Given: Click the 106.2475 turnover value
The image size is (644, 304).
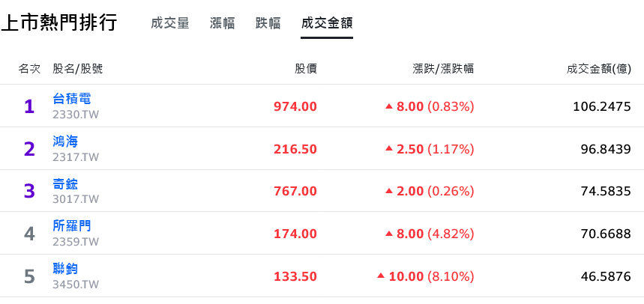Looking at the screenshot, I should (x=602, y=106).
